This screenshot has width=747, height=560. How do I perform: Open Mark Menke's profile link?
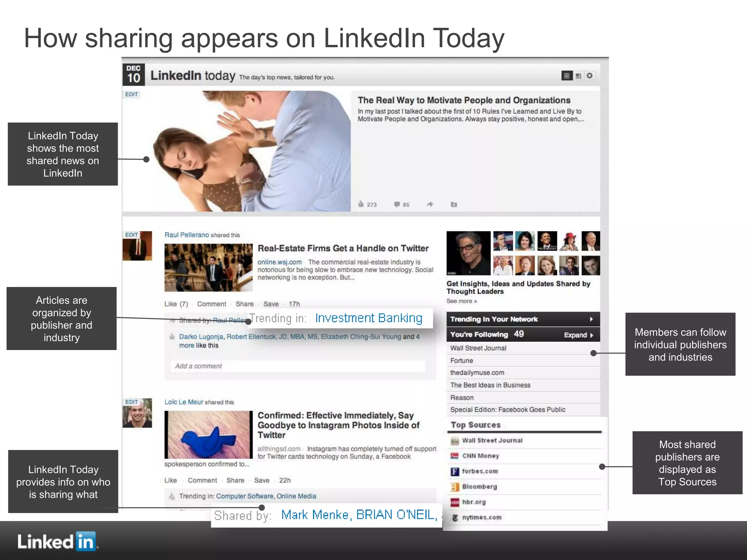click(316, 515)
